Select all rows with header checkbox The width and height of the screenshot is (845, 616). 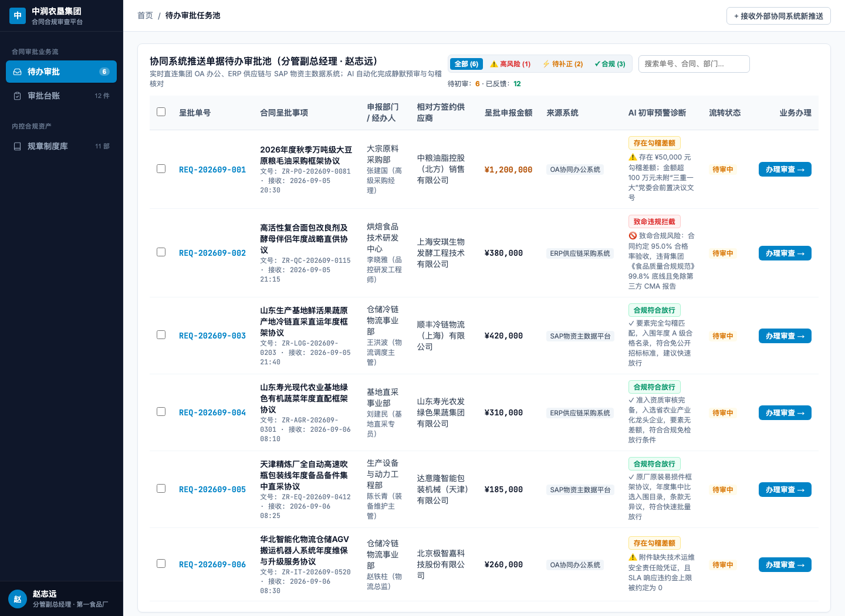161,111
